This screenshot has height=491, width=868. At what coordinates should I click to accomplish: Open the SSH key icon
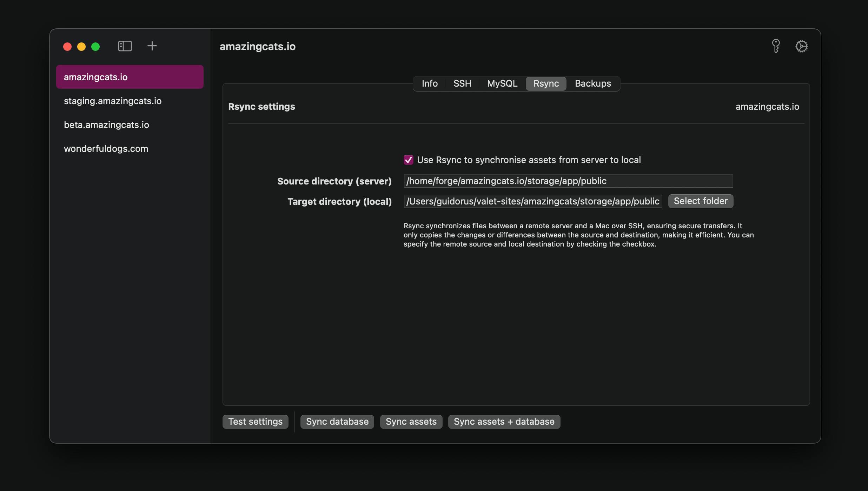[x=776, y=46]
